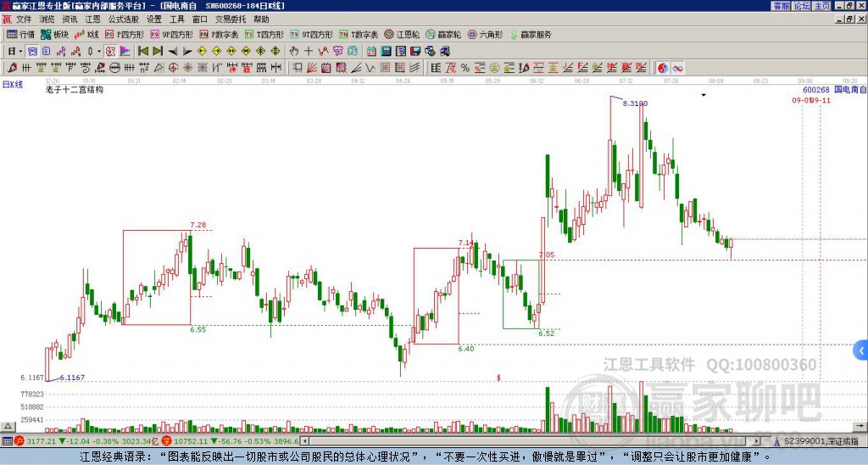The height and width of the screenshot is (465, 868).
Task: Open the 9T四方形 tool
Action: [x=312, y=34]
